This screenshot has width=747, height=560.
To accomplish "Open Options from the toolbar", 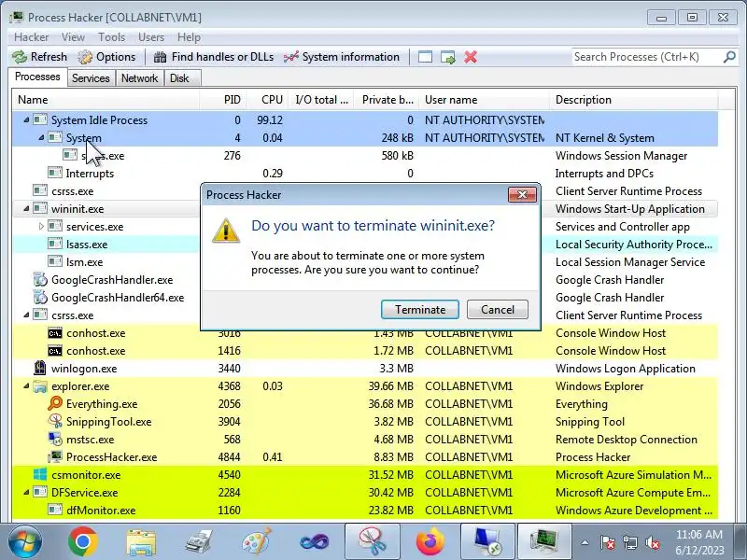I will tap(106, 57).
